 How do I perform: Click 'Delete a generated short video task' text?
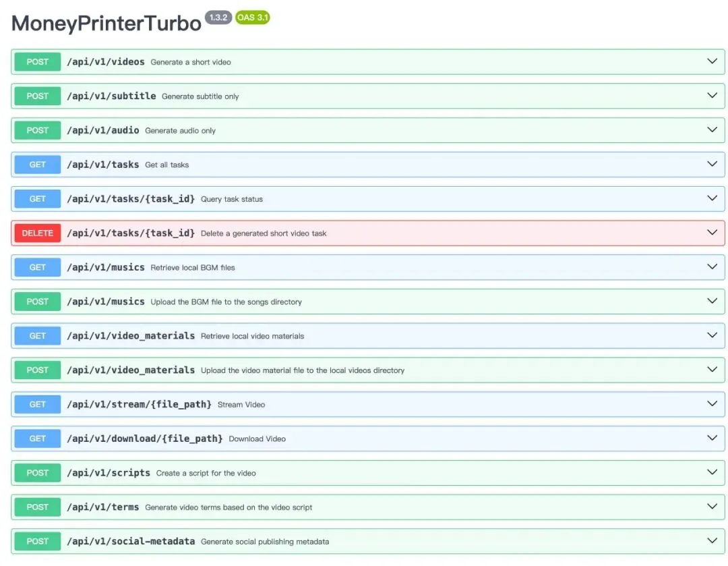(264, 233)
